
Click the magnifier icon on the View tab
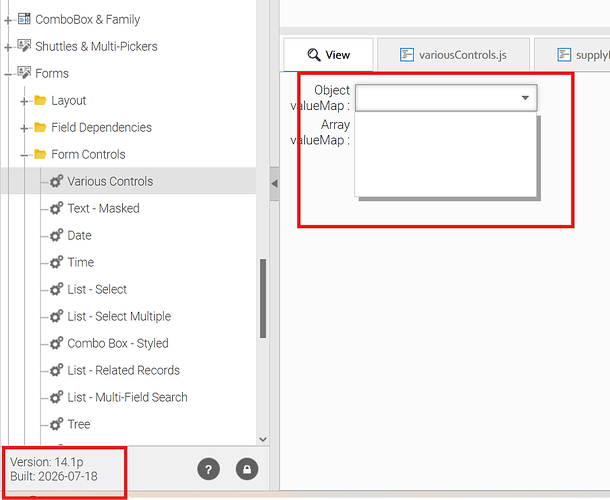point(314,55)
